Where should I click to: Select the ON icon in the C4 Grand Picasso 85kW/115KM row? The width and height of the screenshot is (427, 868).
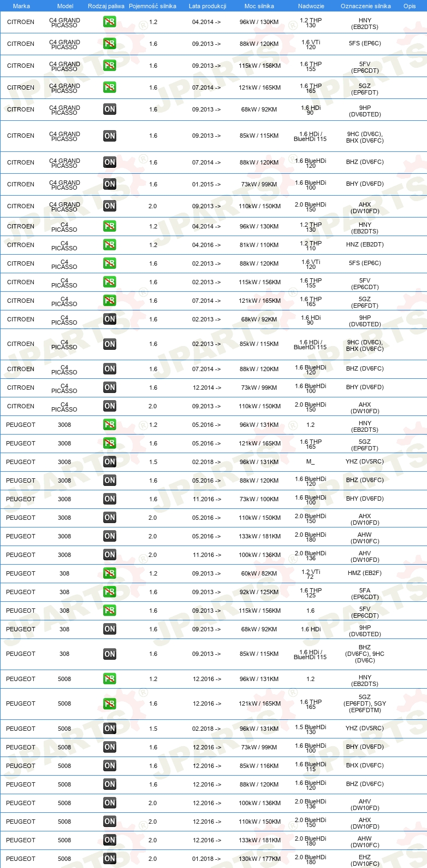(x=110, y=136)
